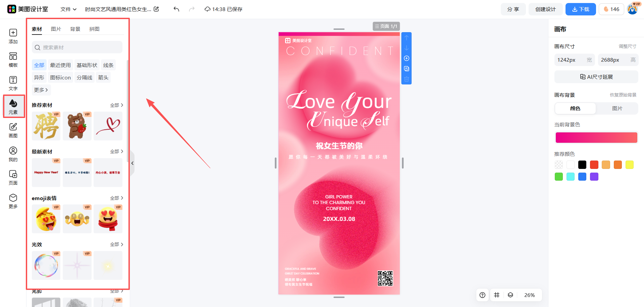644x307 pixels.
Task: Select the 基础形状 filter chip
Action: point(87,65)
